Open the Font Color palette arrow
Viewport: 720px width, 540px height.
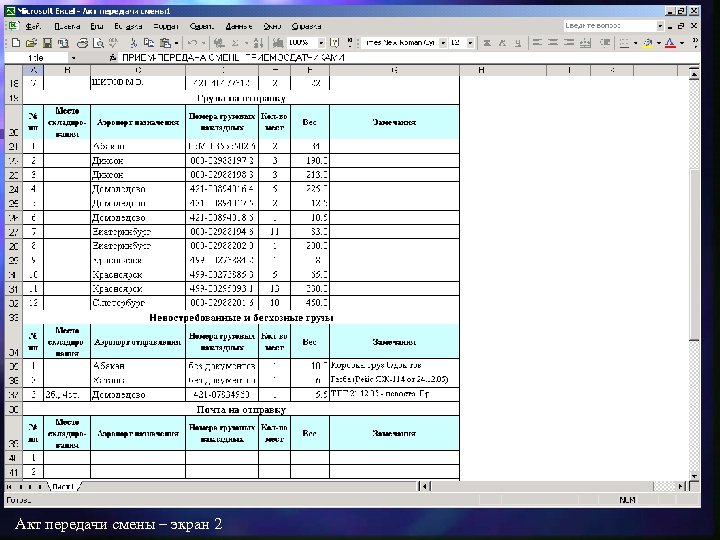pyautogui.click(x=682, y=43)
